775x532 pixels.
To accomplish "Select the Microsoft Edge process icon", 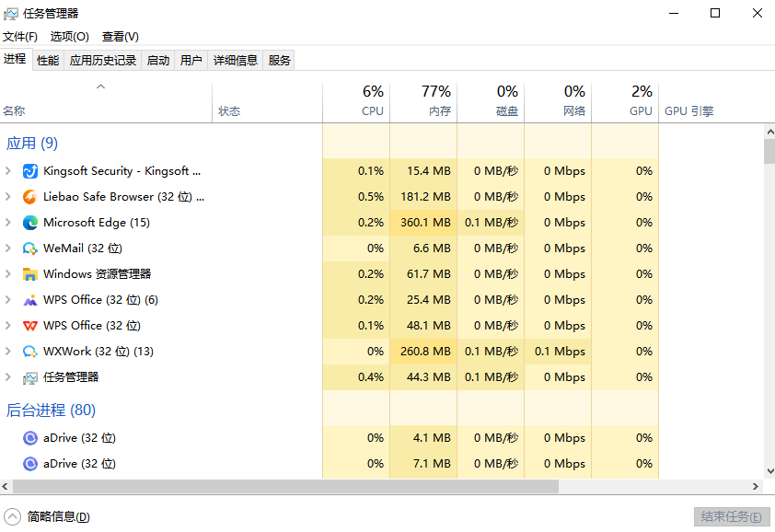I will (31, 222).
